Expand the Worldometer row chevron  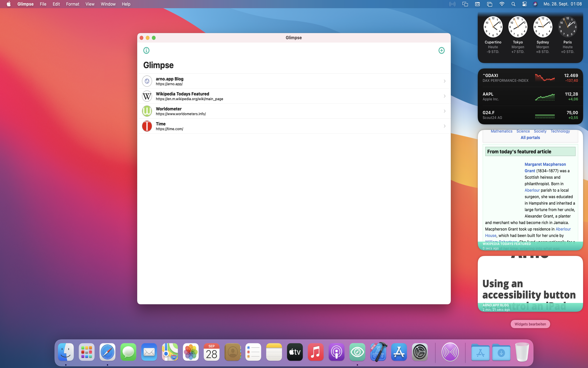(444, 111)
